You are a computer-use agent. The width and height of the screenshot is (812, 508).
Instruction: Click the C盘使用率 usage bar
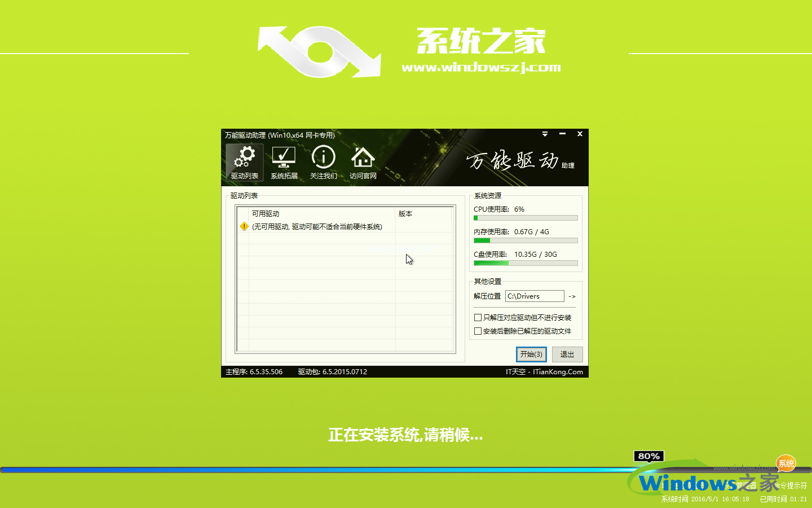point(525,262)
